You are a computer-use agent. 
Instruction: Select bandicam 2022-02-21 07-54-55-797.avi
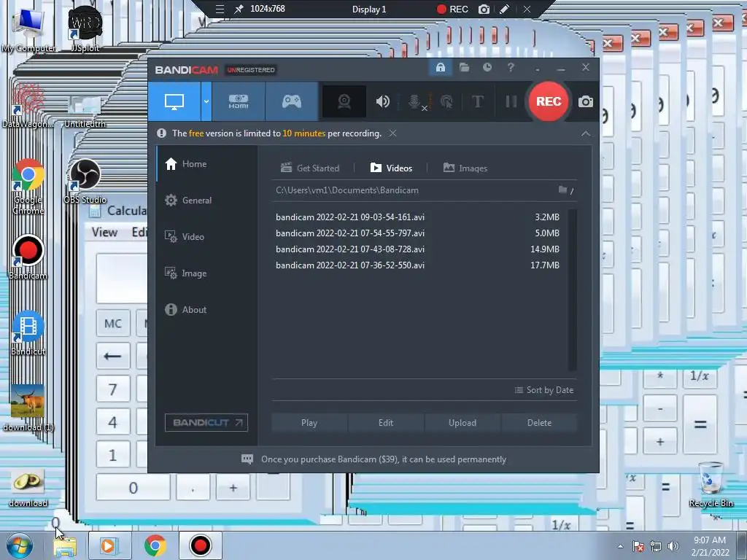(x=418, y=233)
